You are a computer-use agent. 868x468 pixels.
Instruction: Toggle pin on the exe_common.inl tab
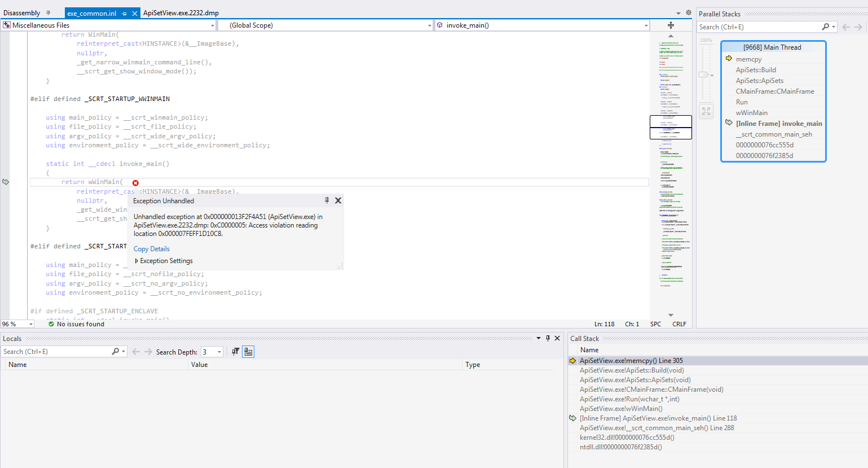[124, 14]
